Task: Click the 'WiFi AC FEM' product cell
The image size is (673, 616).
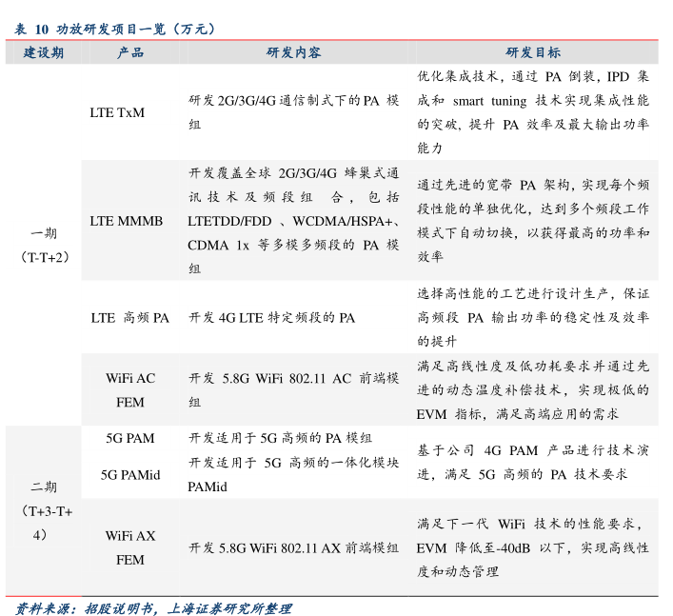Action: point(129,390)
